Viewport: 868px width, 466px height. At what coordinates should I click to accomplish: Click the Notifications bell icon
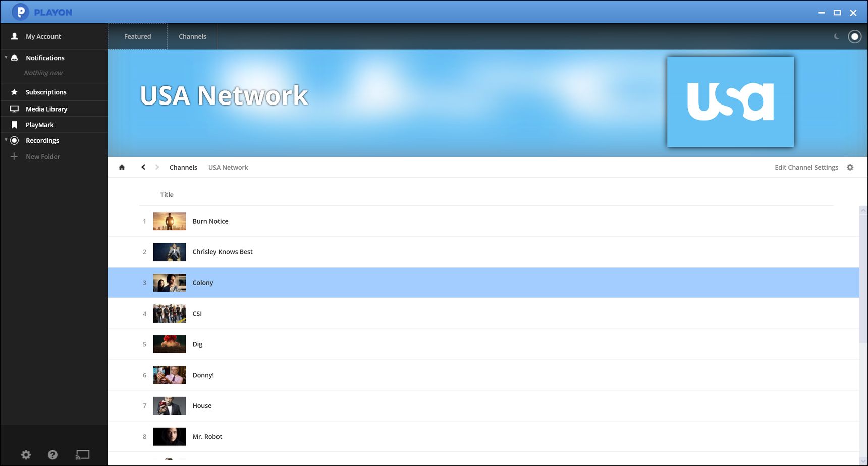(x=15, y=58)
